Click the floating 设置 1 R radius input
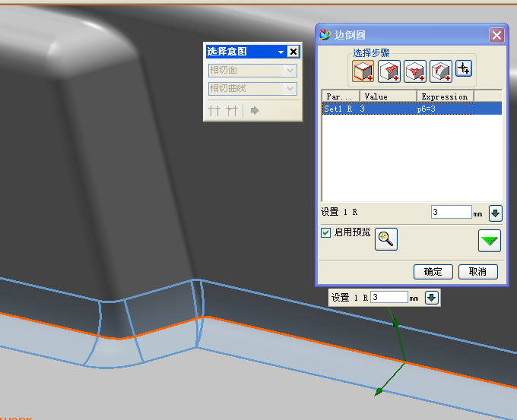This screenshot has height=420, width=517. click(x=389, y=297)
